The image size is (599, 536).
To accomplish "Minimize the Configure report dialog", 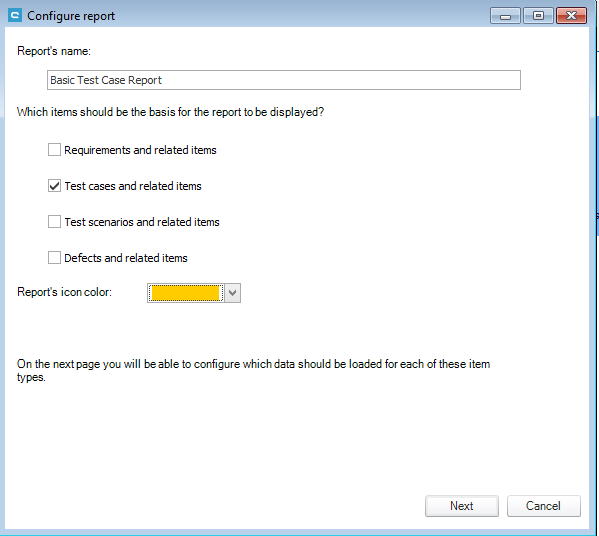I will pos(505,16).
